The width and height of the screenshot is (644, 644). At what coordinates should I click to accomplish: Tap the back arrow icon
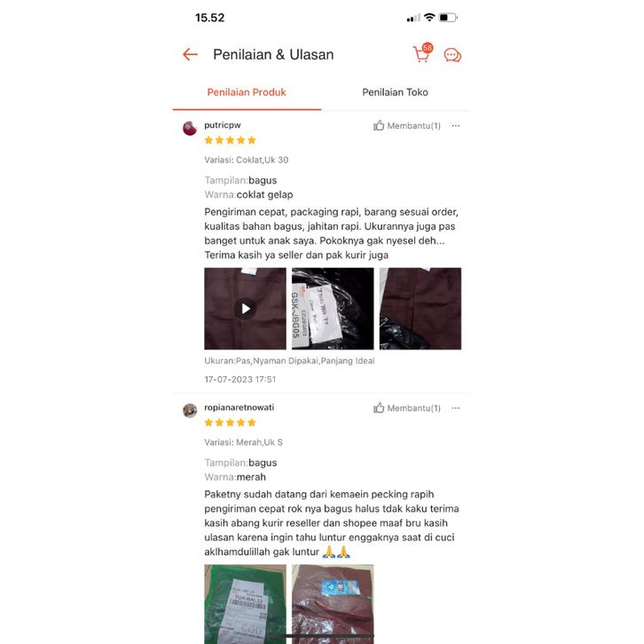(190, 54)
